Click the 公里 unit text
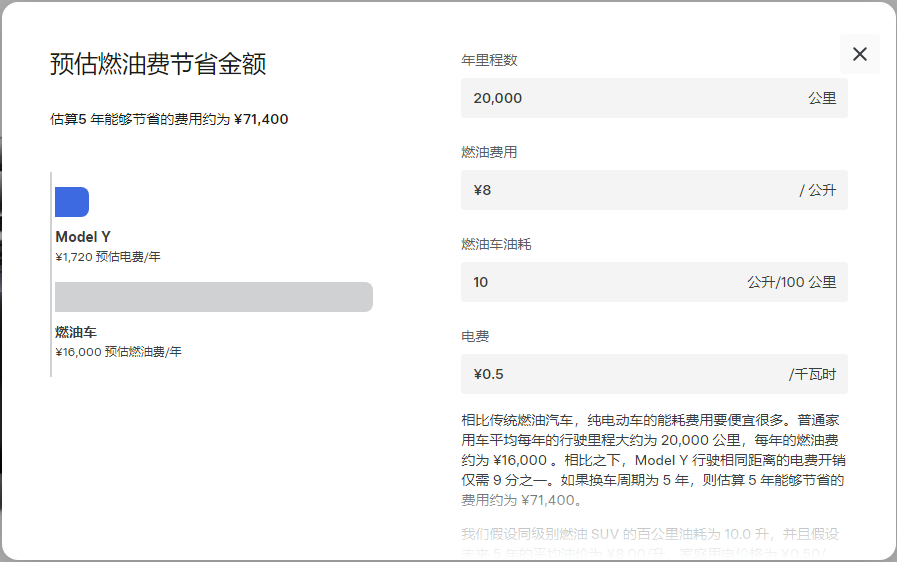The width and height of the screenshot is (897, 562). coord(822,98)
